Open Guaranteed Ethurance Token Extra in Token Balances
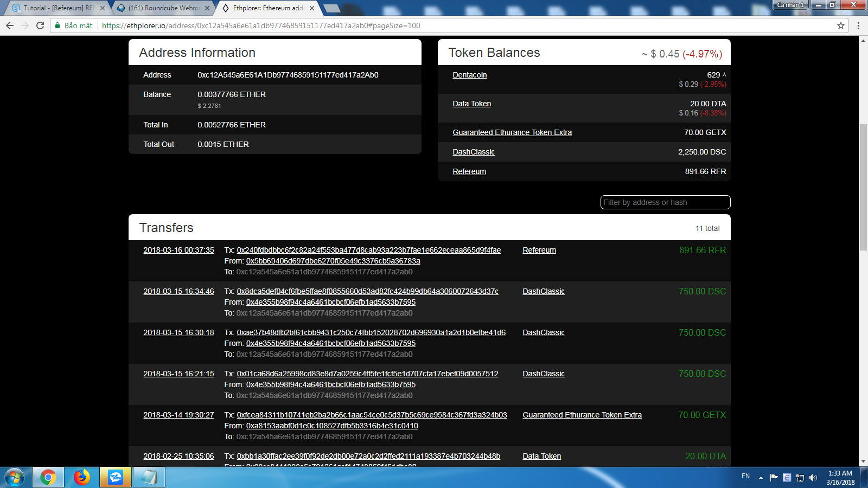This screenshot has width=868, height=488. coord(512,132)
